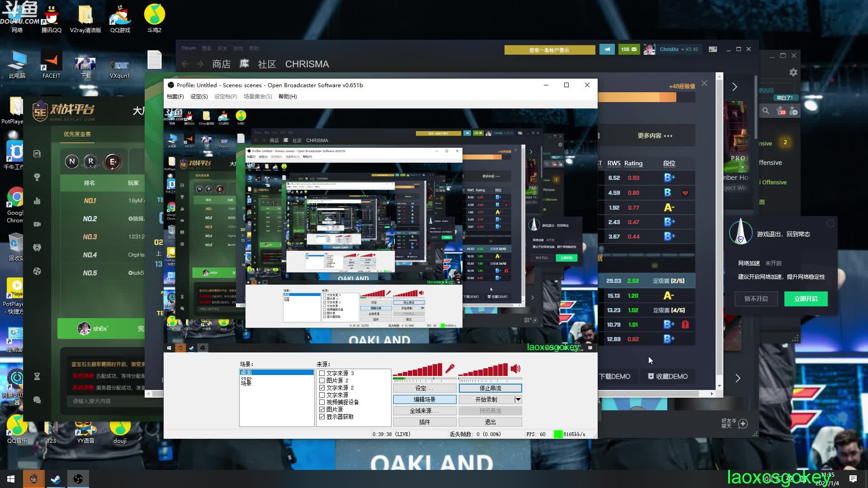Screen dimensions: 868x488
Task: Select the E+ rank badge in 5E
Action: (x=113, y=161)
